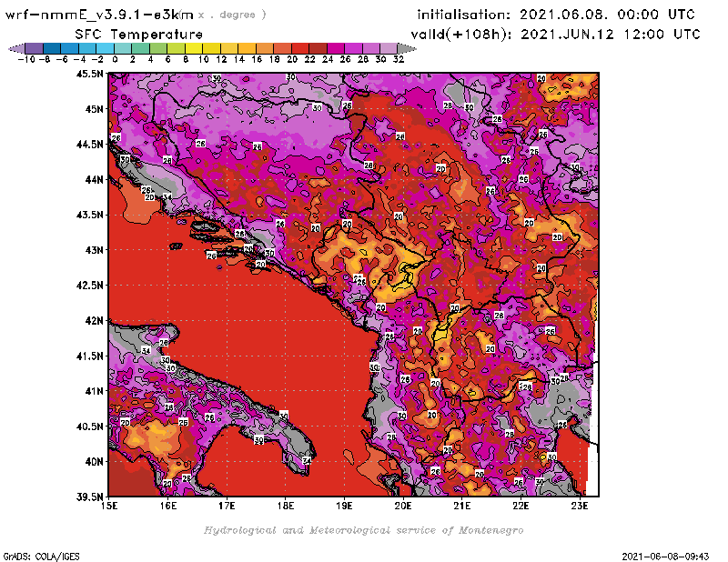Viewport: 728px width, 562px height.
Task: Click the '32' colorbar scale label
Action: 399,59
